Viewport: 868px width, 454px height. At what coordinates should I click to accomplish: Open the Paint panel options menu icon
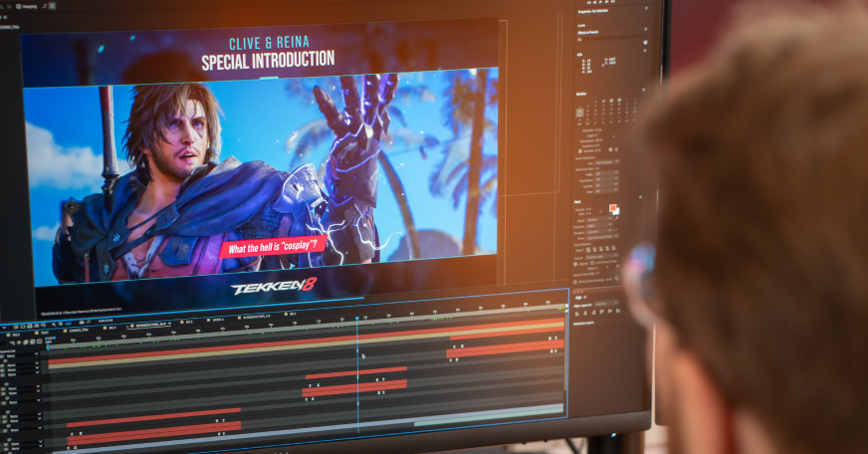(x=640, y=197)
